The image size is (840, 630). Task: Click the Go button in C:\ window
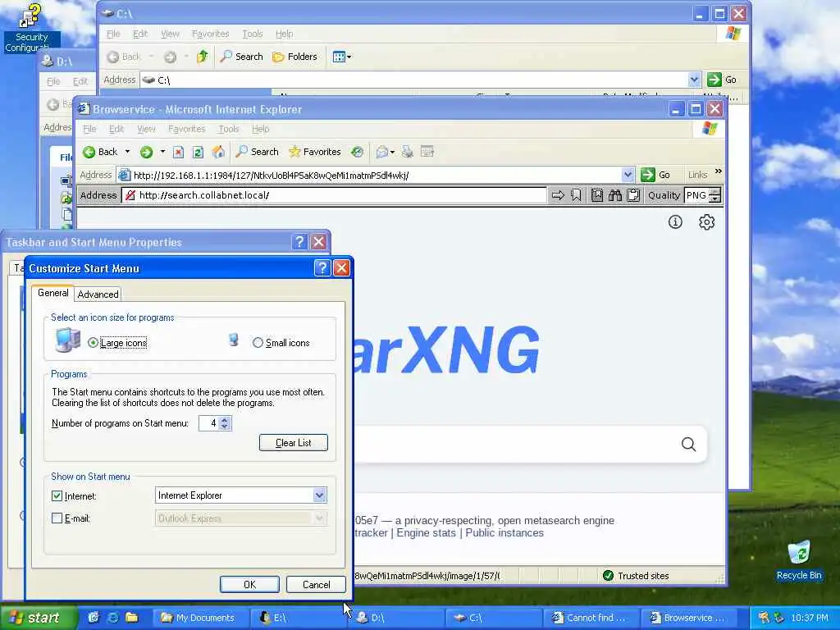tap(722, 80)
